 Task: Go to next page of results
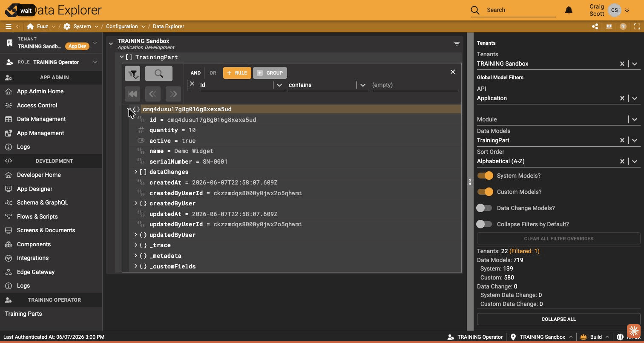coord(173,94)
